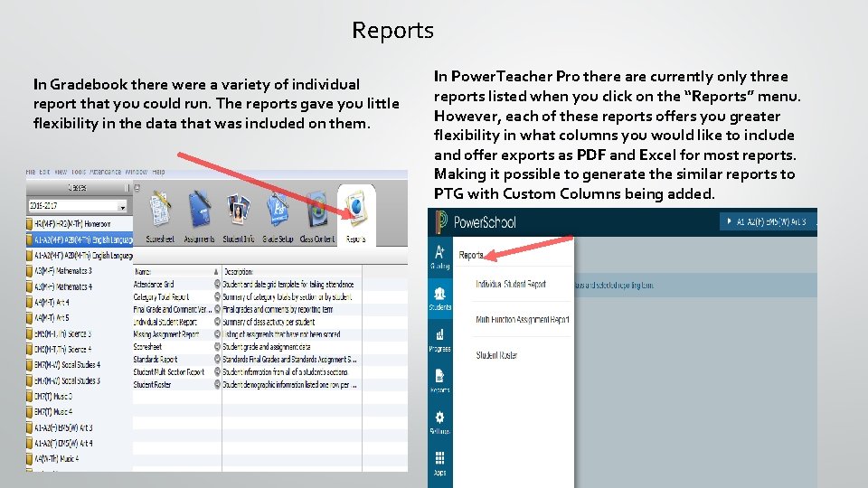Click the round icon beside Final Grade and Comment
This screenshot has height=488, width=868.
[217, 309]
